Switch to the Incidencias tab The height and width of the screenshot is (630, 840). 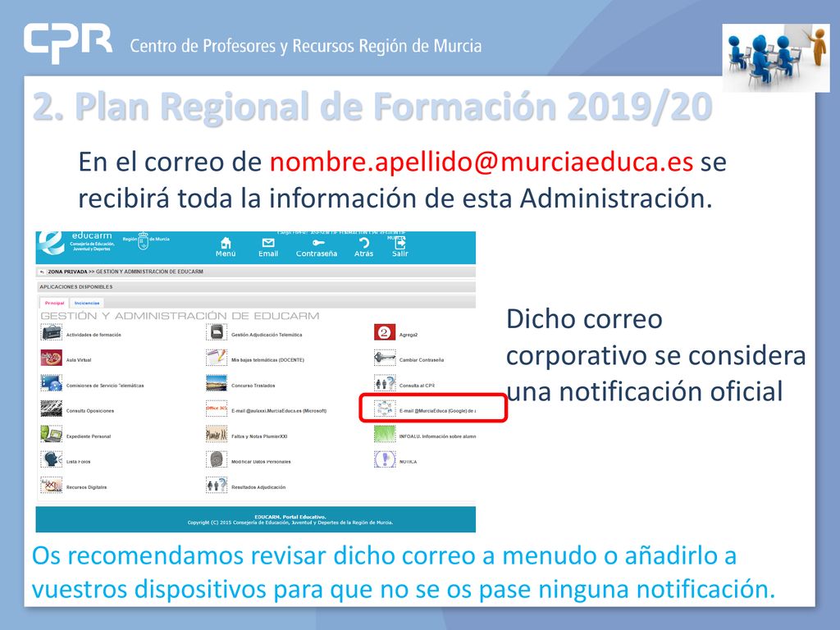click(x=87, y=304)
